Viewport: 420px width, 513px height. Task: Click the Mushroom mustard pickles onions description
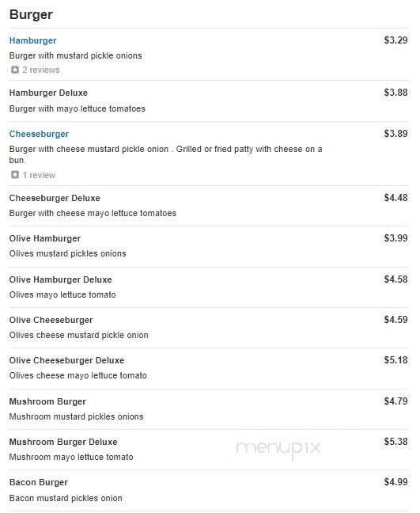click(76, 416)
